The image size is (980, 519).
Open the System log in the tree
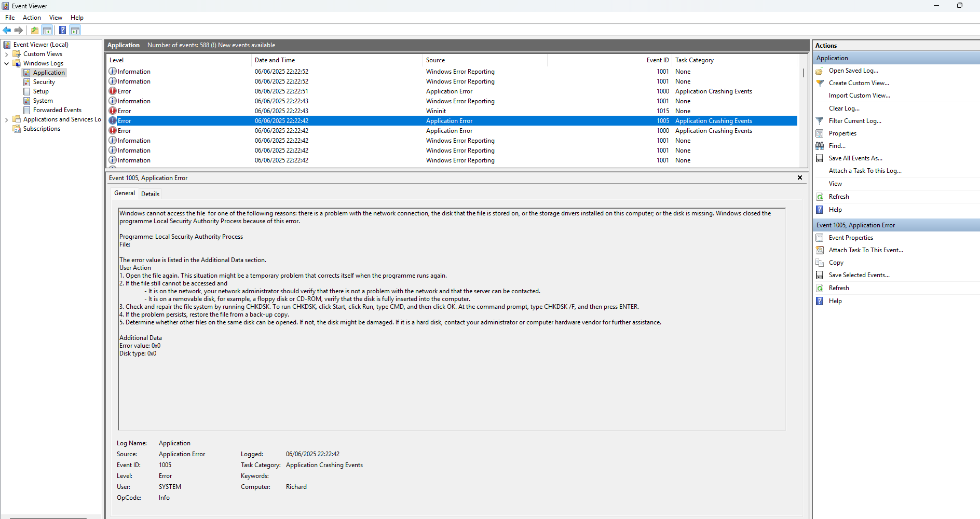pos(43,101)
